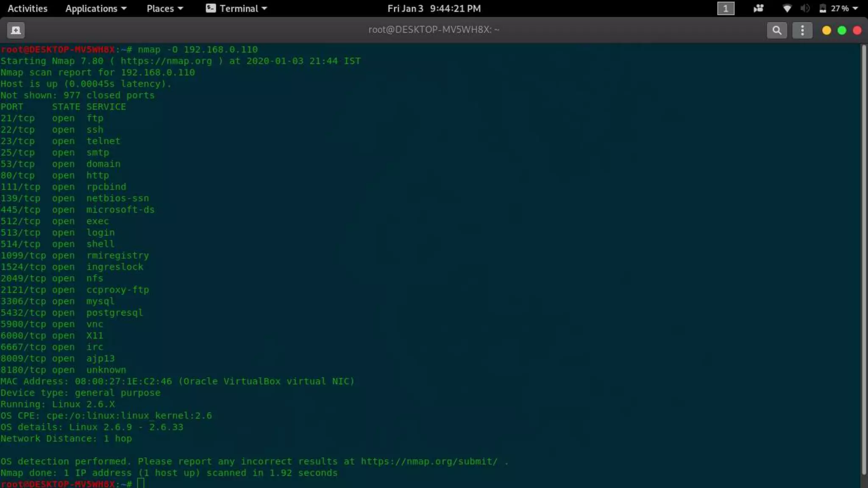Open system menu arrow next to battery

[x=855, y=8]
